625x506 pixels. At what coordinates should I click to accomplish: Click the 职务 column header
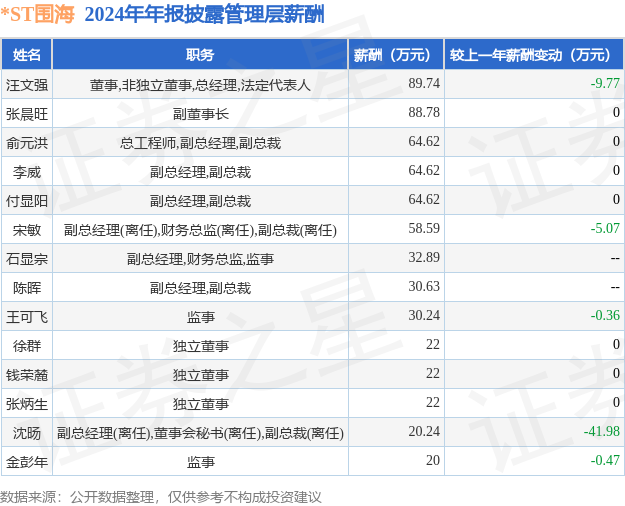(x=200, y=55)
